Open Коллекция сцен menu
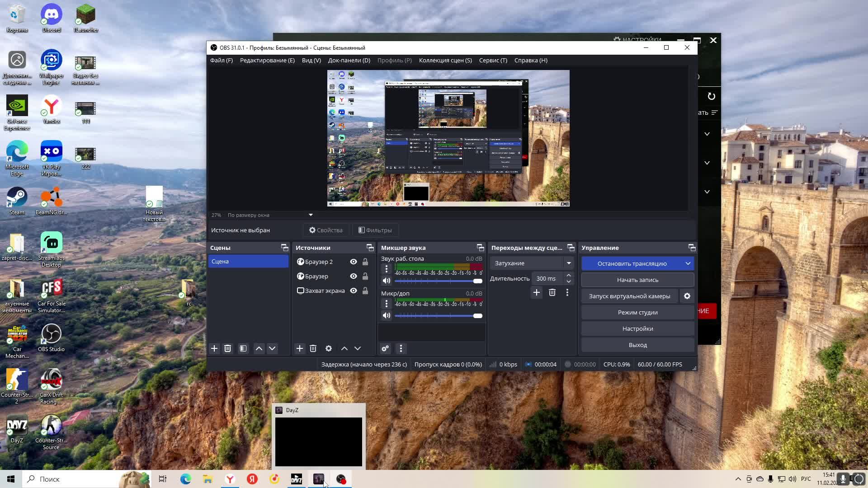Image resolution: width=868 pixels, height=488 pixels. pos(445,60)
